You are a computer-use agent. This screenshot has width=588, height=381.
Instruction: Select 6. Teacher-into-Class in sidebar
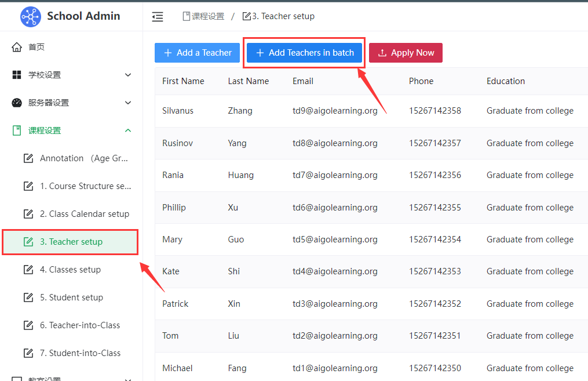pyautogui.click(x=79, y=325)
